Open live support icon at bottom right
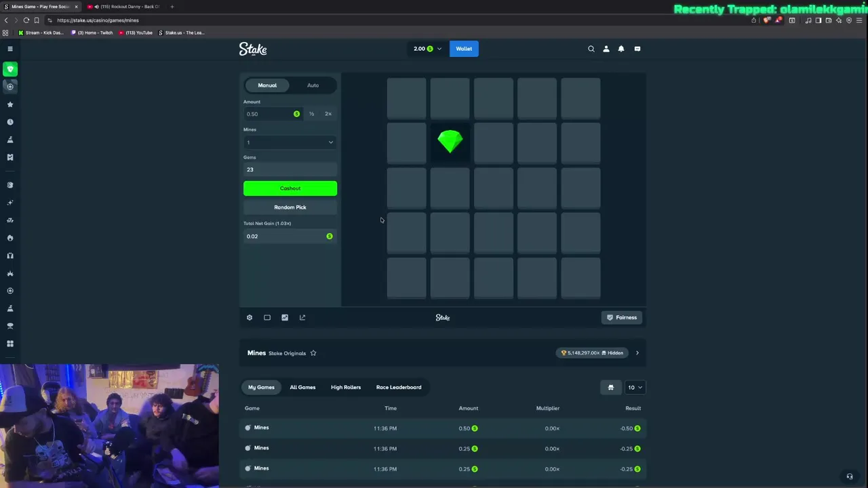This screenshot has width=868, height=488. point(850,476)
